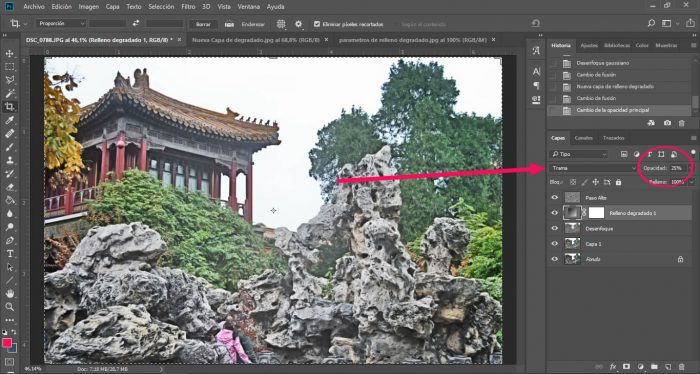Screen dimensions: 700x374
Task: Delete current state in Historia panel
Action: click(x=681, y=123)
